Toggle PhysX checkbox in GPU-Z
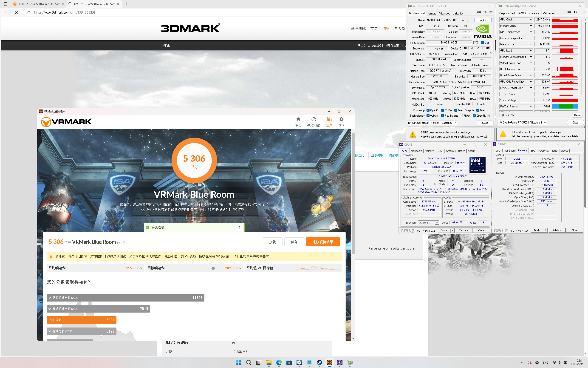This screenshot has height=368, width=588. pos(461,116)
